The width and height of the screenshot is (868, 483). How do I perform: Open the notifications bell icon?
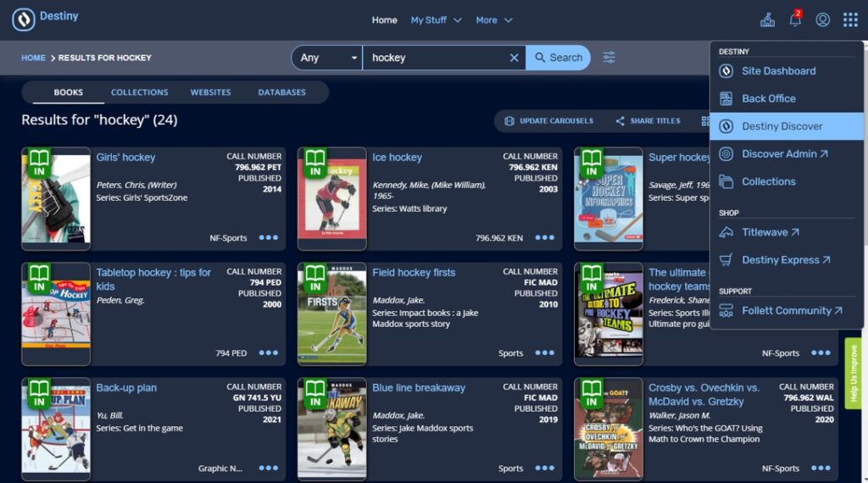(x=795, y=19)
